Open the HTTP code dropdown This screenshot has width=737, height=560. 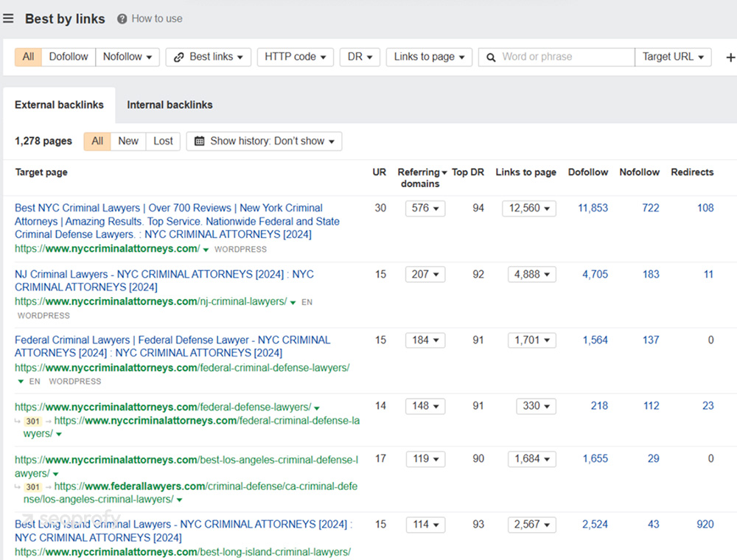click(x=296, y=57)
